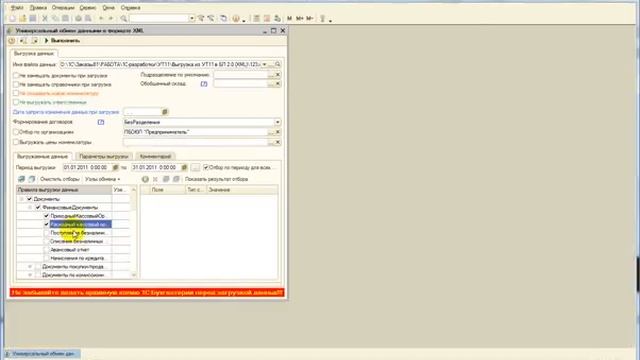Click the magnifier icon beside file path
Image resolution: width=640 pixels, height=360 pixels.
278,64
